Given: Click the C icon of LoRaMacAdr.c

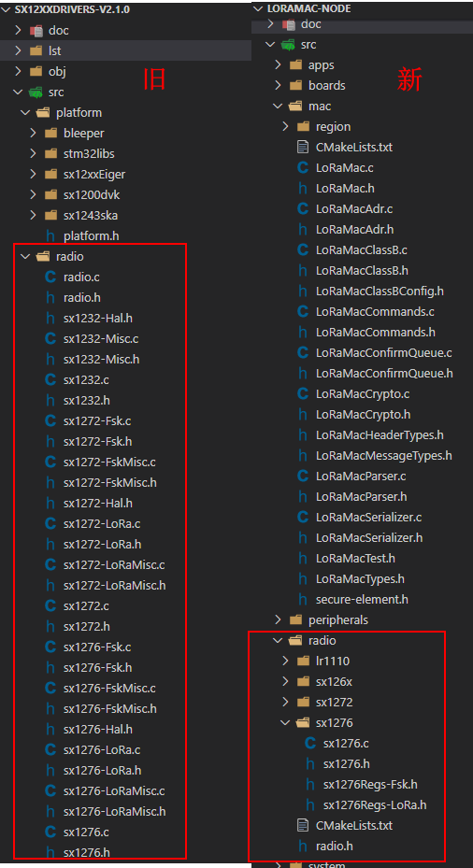Looking at the screenshot, I should point(303,208).
